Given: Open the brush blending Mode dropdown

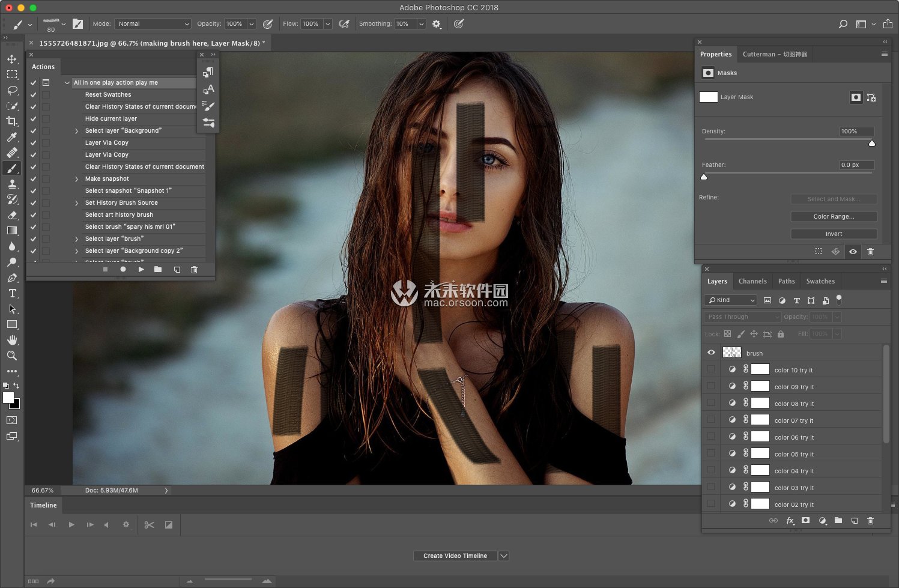Looking at the screenshot, I should (153, 24).
